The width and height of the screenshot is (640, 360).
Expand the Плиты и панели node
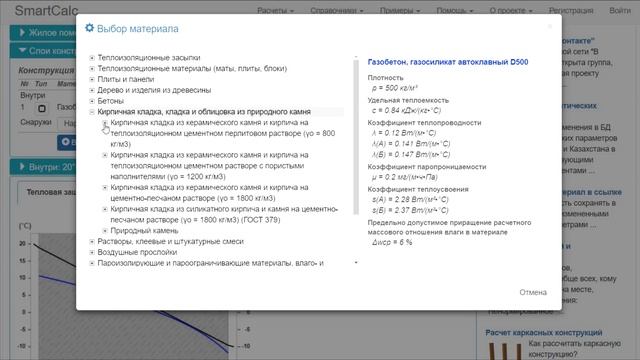[92, 80]
